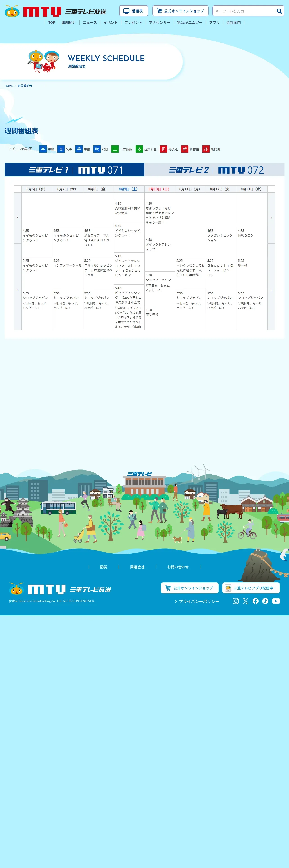Viewport: 289px width, 868px height.
Task: Open the アナウンサー menu item
Action: pos(160,23)
